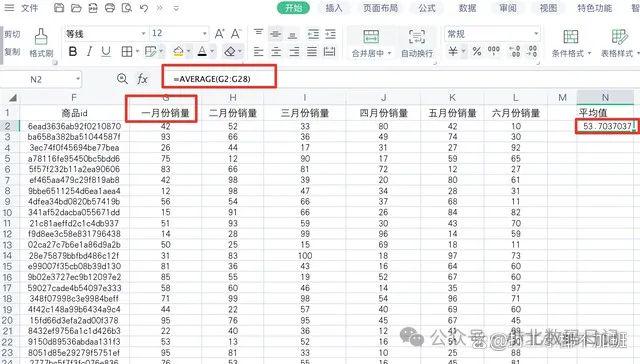Switch to the 数据 tab
Viewport: 640px width, 364px height.
[x=467, y=8]
